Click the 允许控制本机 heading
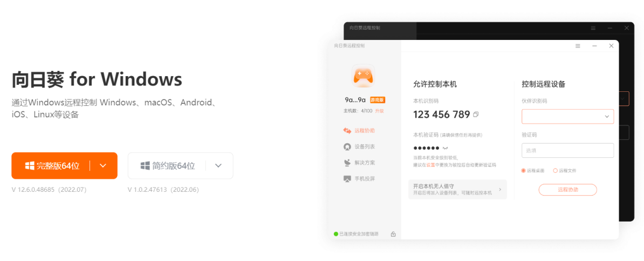 coord(435,84)
